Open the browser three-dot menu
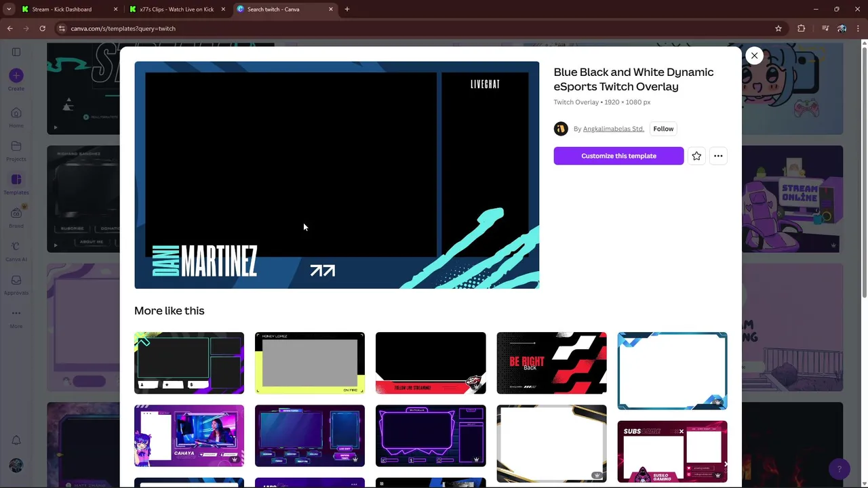 coord(858,28)
